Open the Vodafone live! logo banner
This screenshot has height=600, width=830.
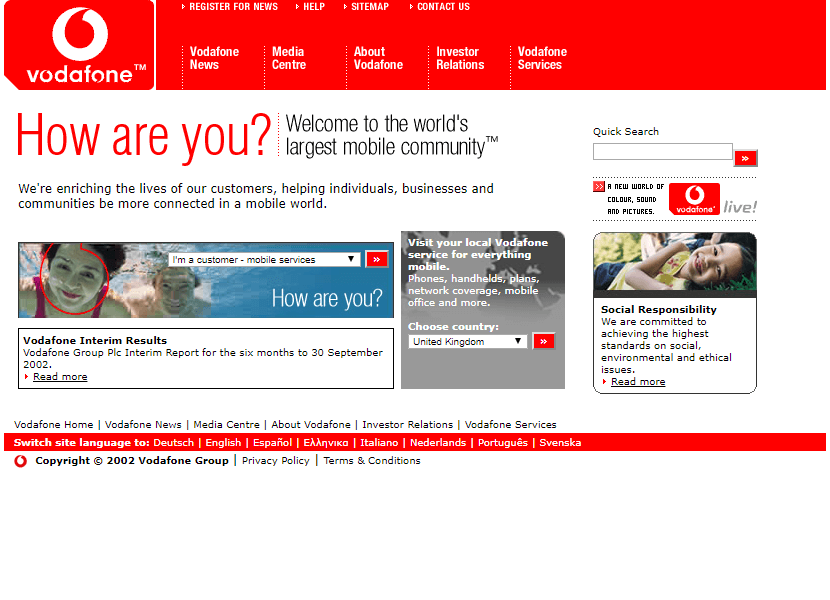712,199
